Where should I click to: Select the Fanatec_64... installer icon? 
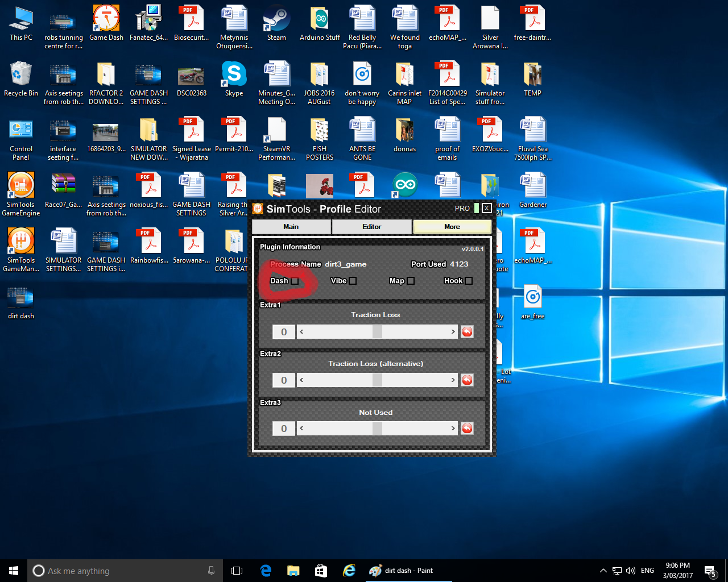pyautogui.click(x=149, y=23)
